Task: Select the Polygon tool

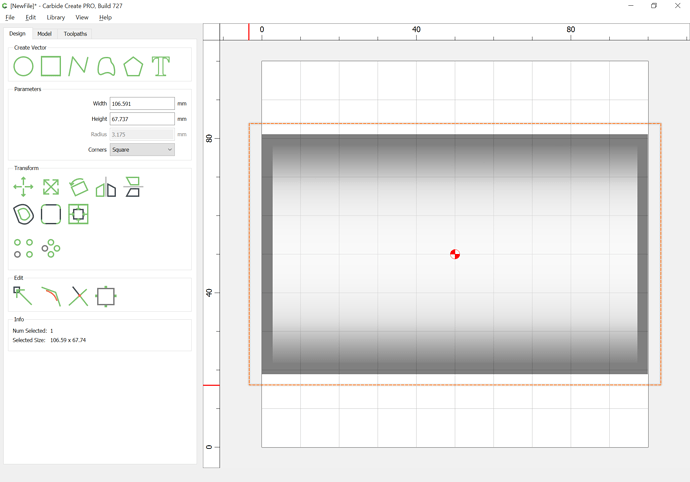Action: [x=133, y=66]
